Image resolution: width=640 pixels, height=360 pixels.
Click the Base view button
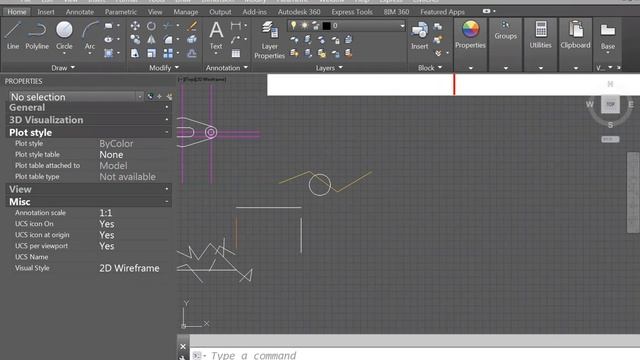pos(607,37)
